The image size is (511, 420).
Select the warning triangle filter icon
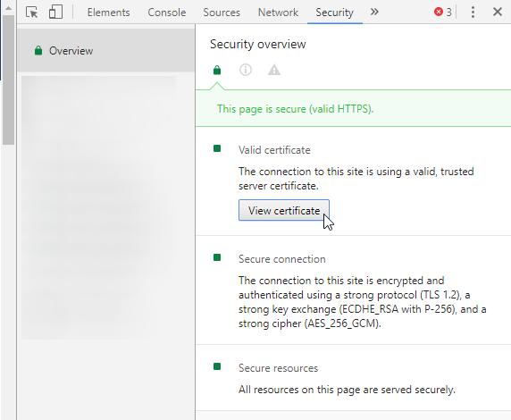click(274, 70)
